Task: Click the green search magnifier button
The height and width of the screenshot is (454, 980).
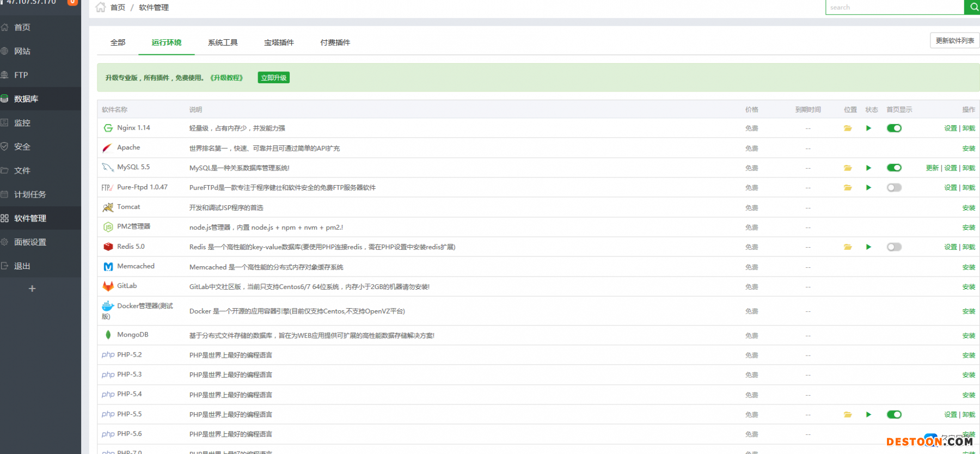Action: tap(972, 7)
